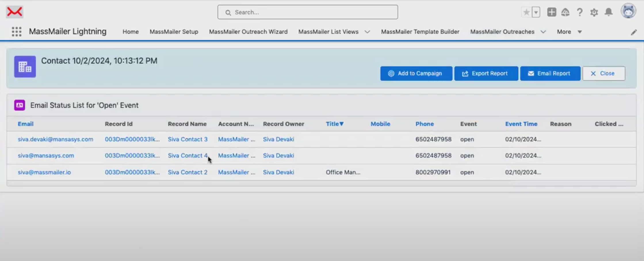Click the Email Report button
The height and width of the screenshot is (261, 644).
coord(550,73)
